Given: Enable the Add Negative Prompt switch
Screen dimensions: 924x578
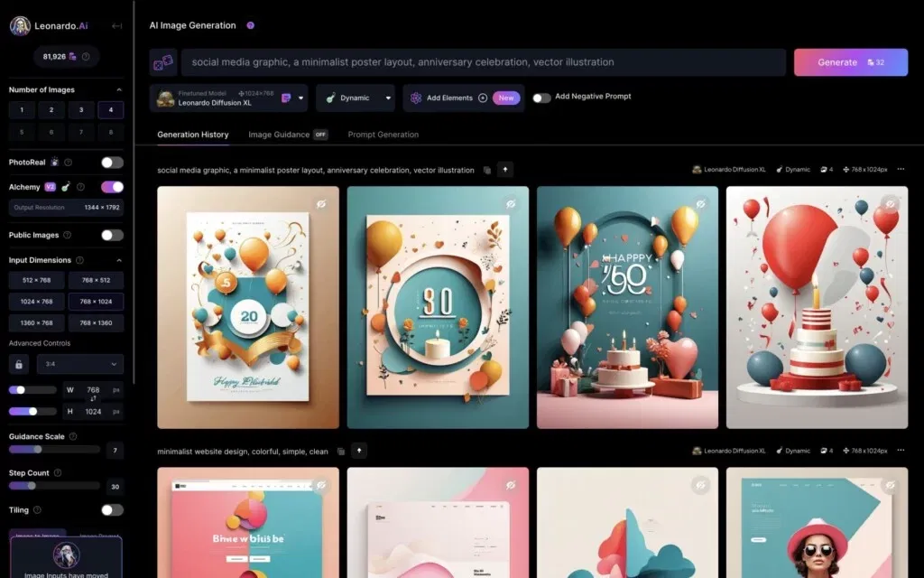Looking at the screenshot, I should point(541,98).
